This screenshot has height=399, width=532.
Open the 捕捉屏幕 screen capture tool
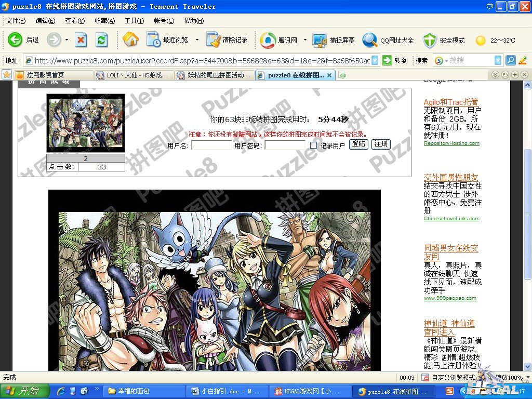[320, 40]
